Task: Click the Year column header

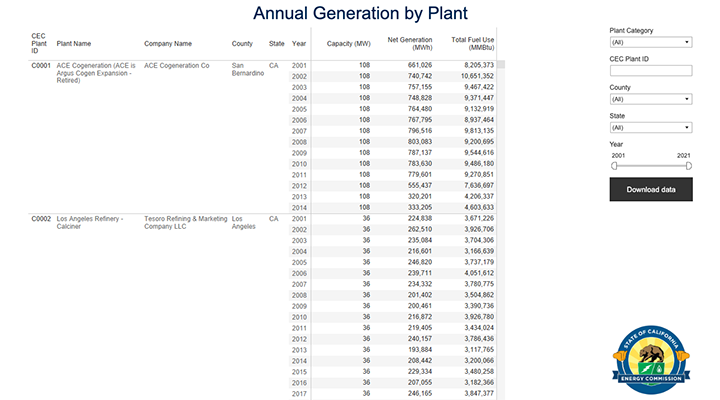Action: tap(299, 44)
